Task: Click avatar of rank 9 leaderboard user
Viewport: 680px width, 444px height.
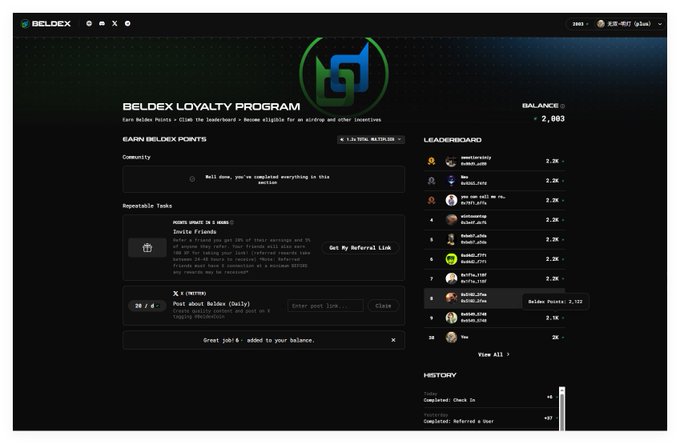Action: click(451, 318)
